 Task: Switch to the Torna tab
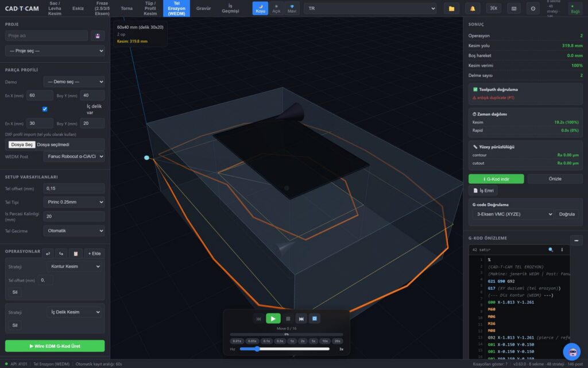(126, 8)
